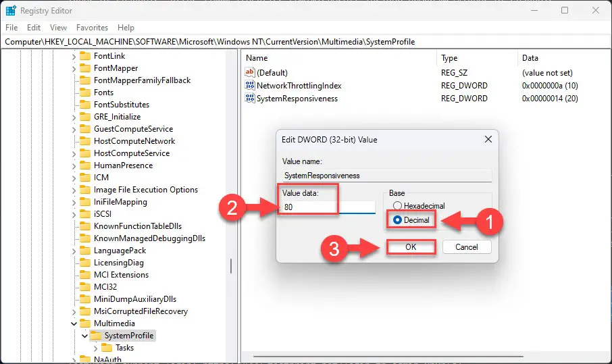Open the Favorites menu

point(92,27)
